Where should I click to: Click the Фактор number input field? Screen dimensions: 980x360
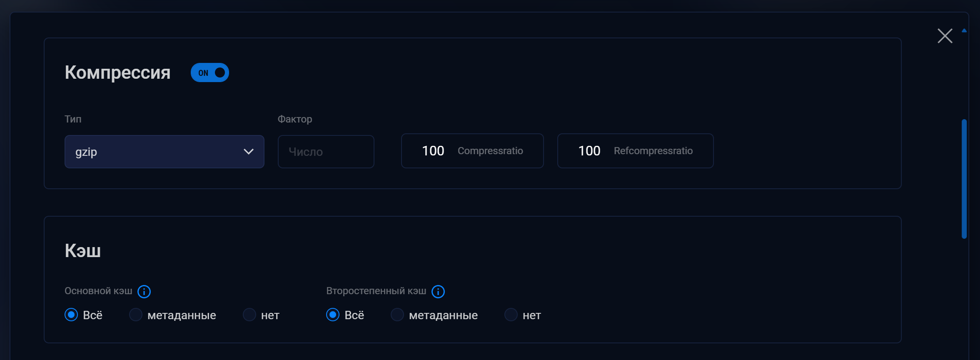pyautogui.click(x=326, y=152)
